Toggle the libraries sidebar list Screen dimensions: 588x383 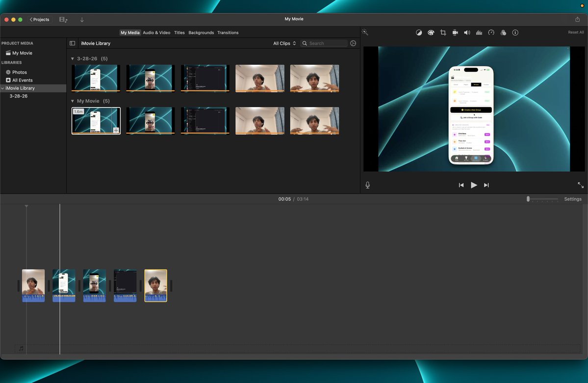(x=73, y=43)
